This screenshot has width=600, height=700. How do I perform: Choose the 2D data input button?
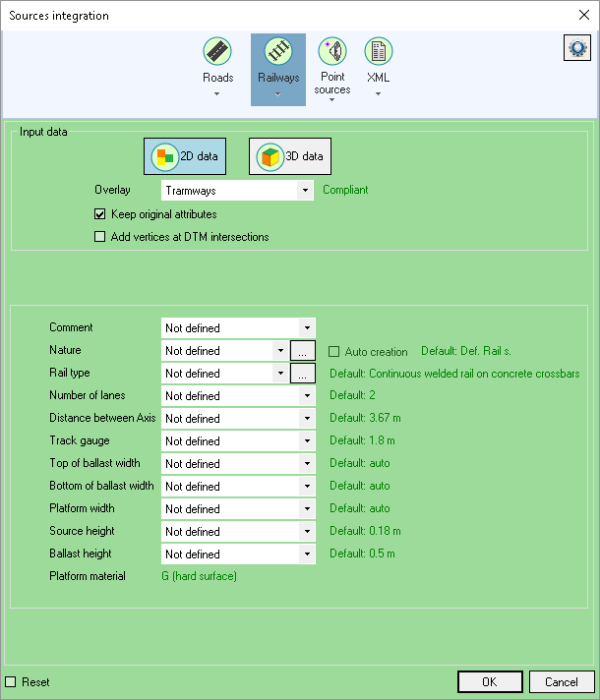pos(185,156)
